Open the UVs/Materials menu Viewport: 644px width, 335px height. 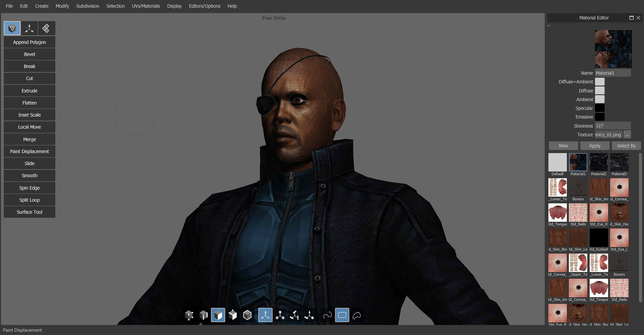[146, 6]
